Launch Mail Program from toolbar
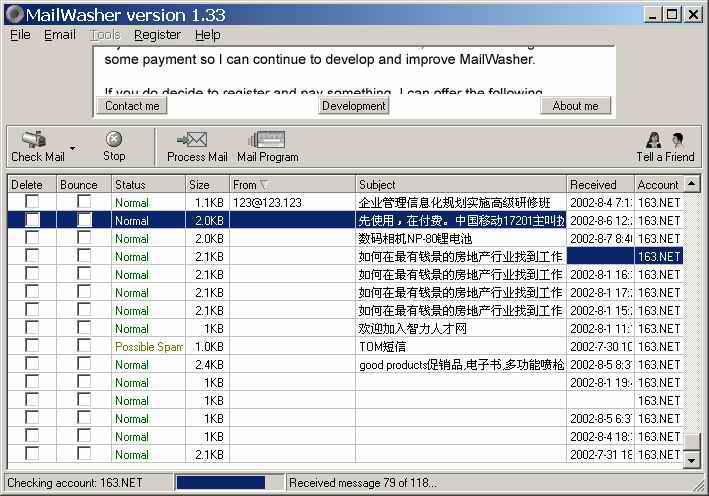This screenshot has height=496, width=709. pyautogui.click(x=267, y=139)
